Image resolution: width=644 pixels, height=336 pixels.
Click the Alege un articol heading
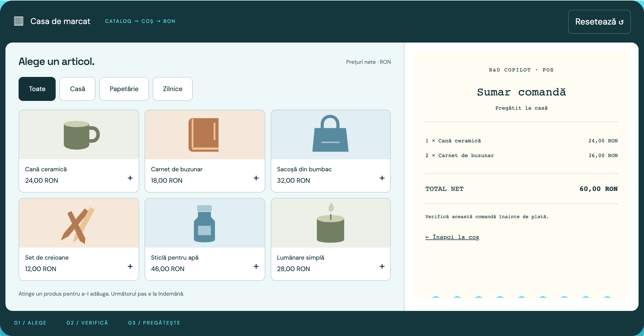[56, 62]
